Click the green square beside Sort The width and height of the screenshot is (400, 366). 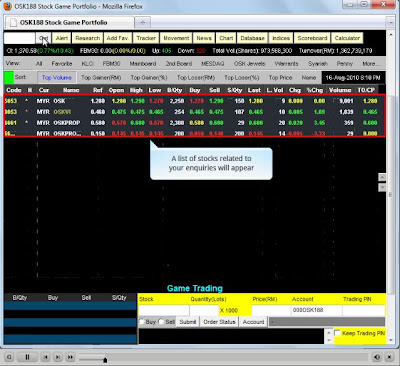click(x=9, y=77)
